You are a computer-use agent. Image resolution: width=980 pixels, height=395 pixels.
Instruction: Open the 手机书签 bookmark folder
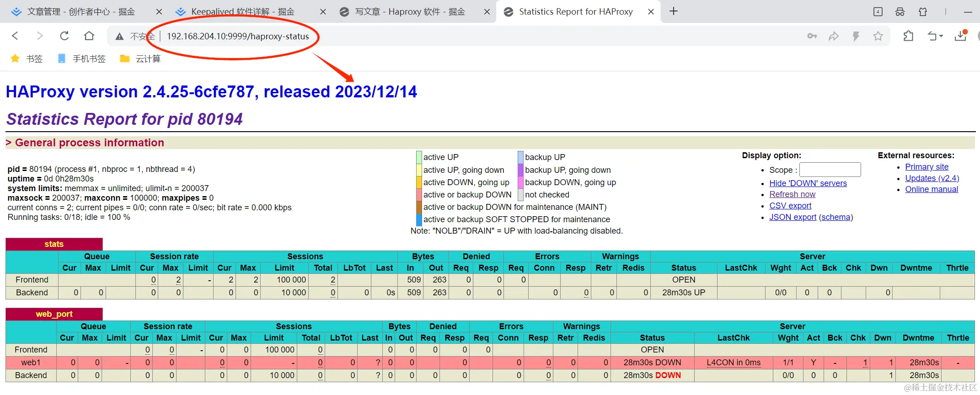click(82, 59)
